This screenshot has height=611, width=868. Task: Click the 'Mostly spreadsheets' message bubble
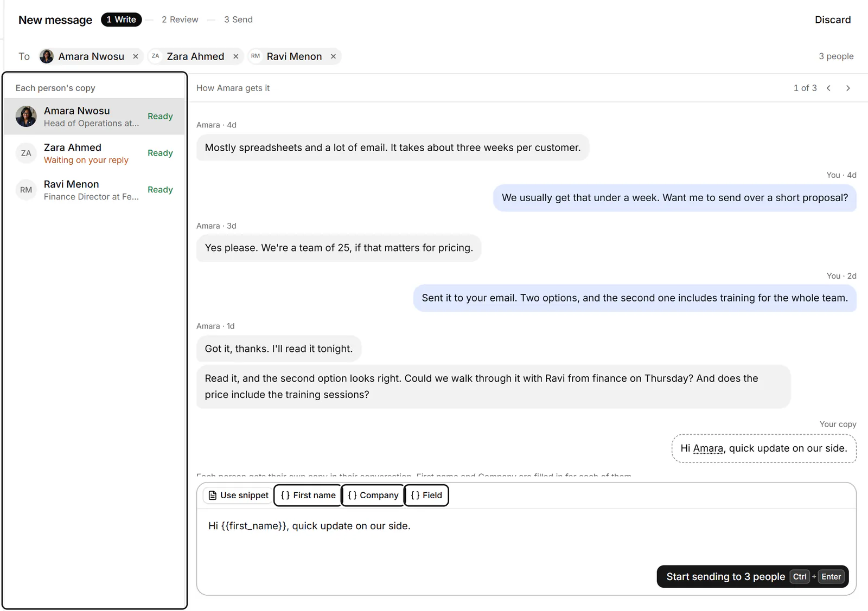point(393,147)
